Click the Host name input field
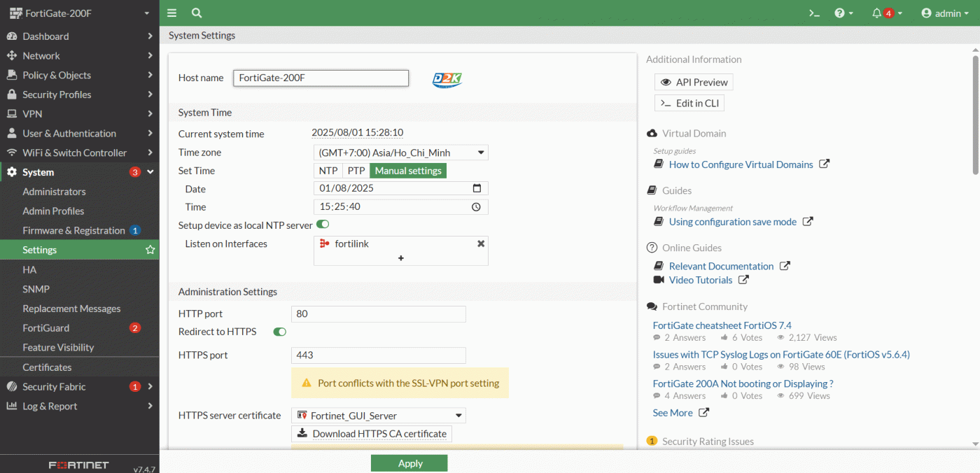This screenshot has height=473, width=980. coord(321,78)
